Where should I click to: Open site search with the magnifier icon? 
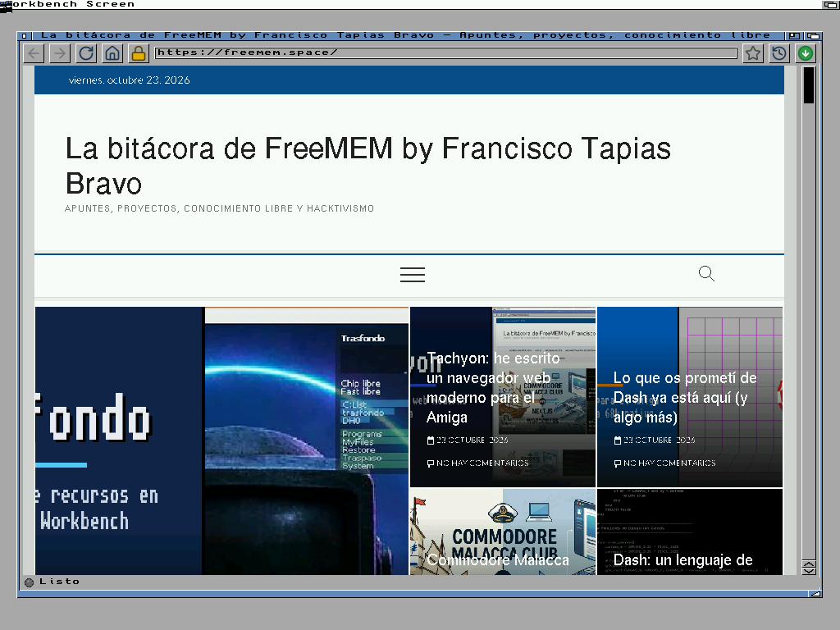pos(706,274)
